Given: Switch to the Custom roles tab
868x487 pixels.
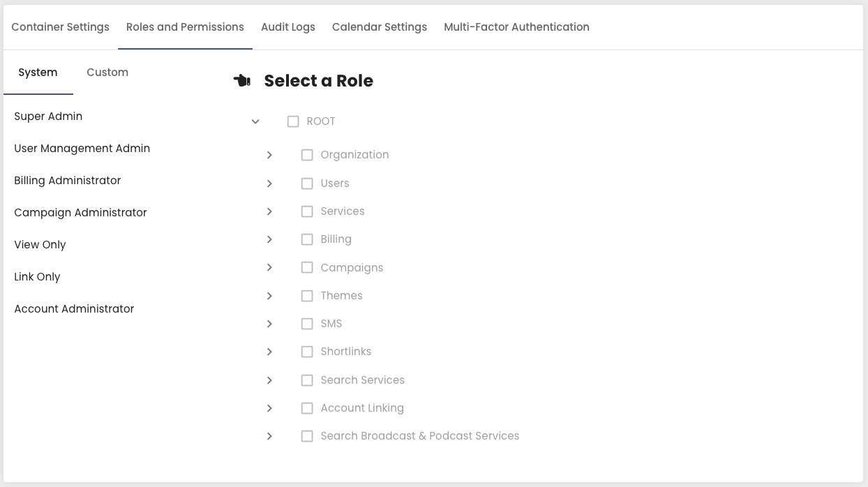Looking at the screenshot, I should tap(107, 72).
